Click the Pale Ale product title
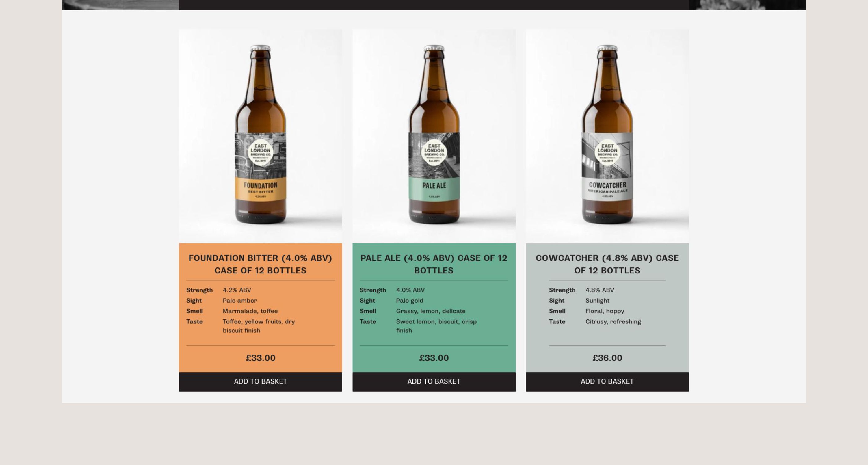This screenshot has width=868, height=465. click(x=434, y=264)
